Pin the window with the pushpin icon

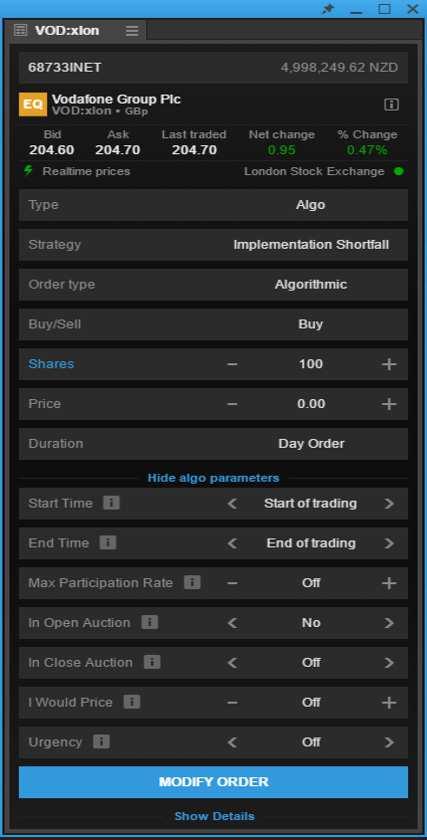[327, 9]
